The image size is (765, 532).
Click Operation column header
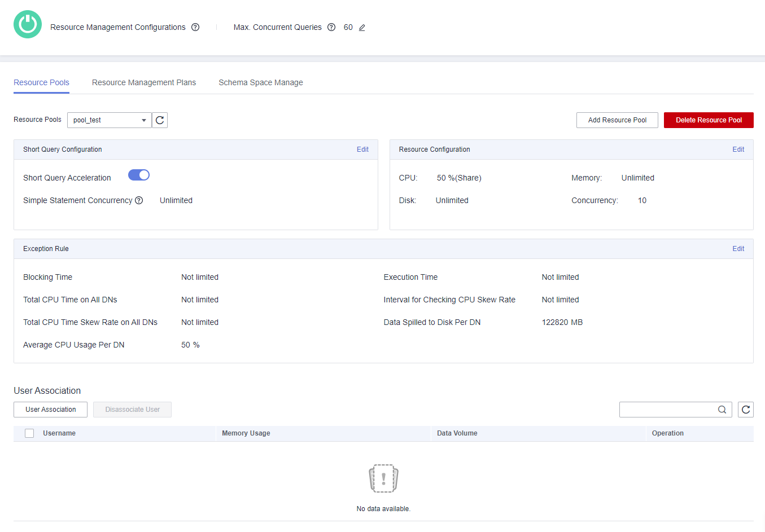[x=668, y=433]
